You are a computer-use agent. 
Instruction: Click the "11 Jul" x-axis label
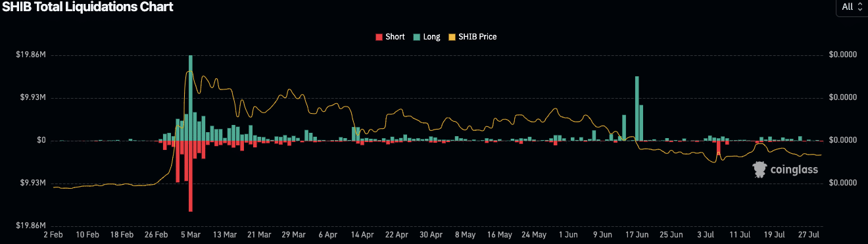[x=740, y=234]
